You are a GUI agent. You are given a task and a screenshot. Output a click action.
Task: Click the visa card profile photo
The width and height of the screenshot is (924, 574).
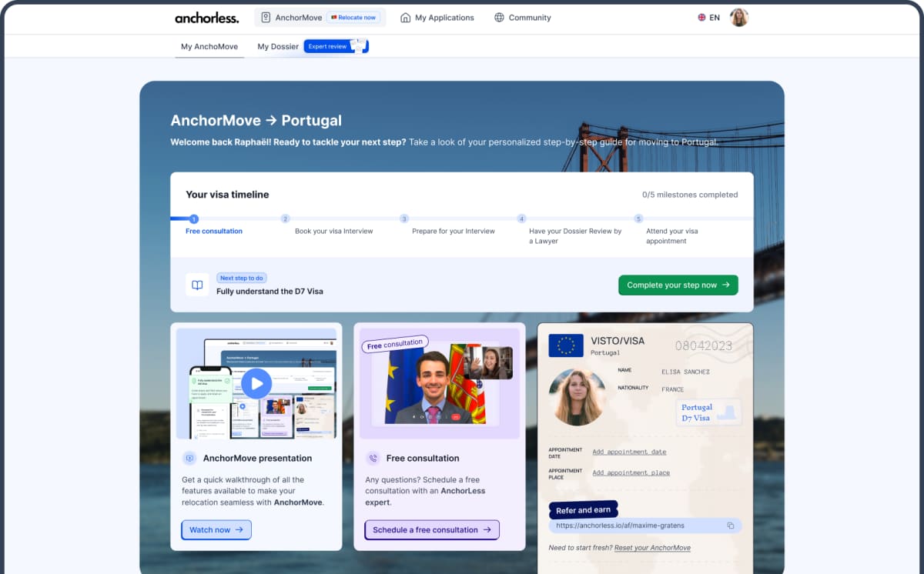577,397
